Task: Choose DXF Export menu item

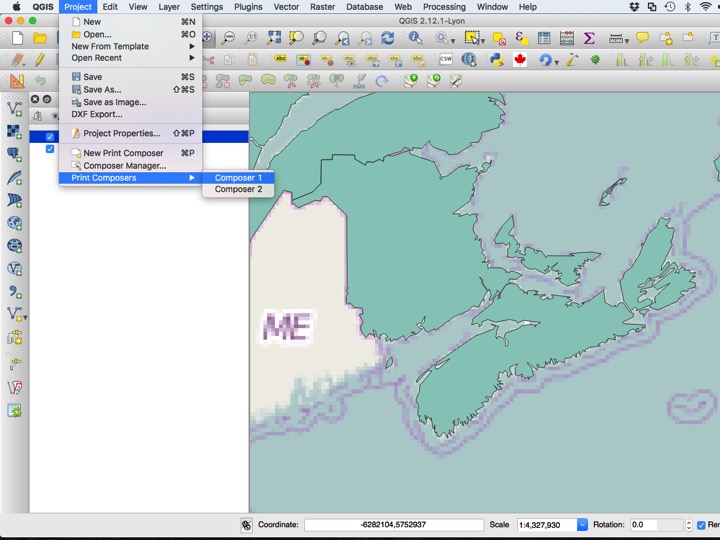Action: pyautogui.click(x=130, y=114)
